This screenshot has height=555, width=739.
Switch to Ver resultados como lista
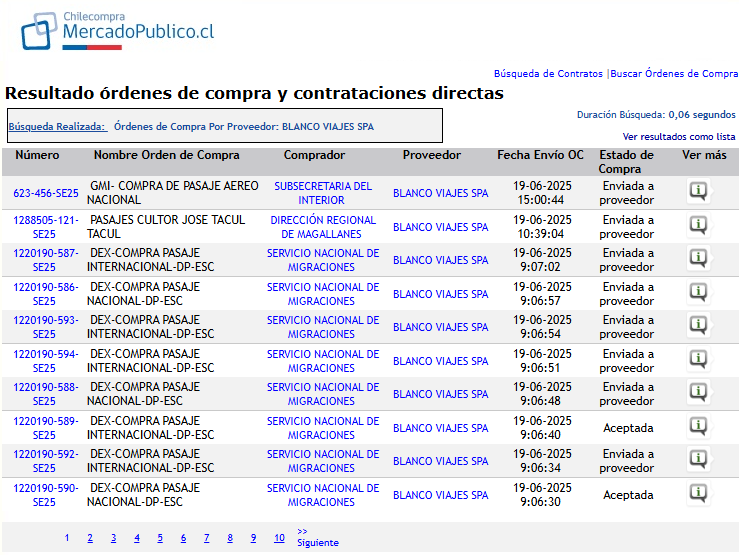point(678,136)
